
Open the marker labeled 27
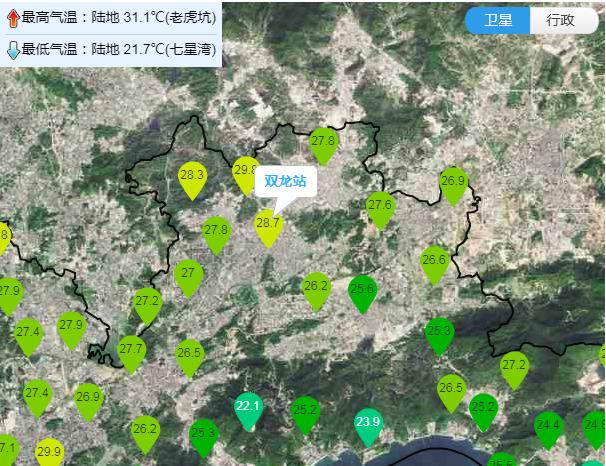188,275
